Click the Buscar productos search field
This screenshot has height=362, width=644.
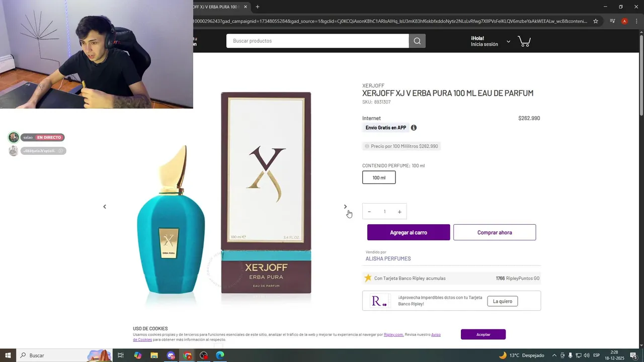[317, 41]
